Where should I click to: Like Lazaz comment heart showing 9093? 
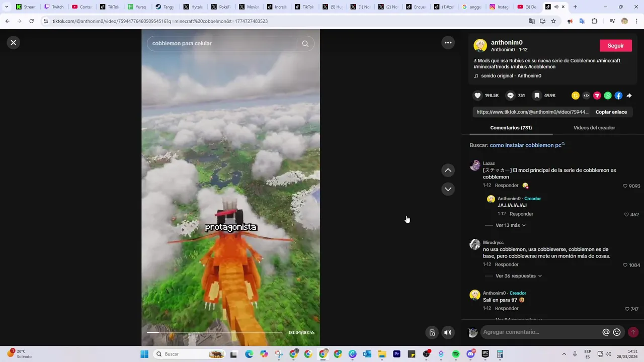pos(625,186)
